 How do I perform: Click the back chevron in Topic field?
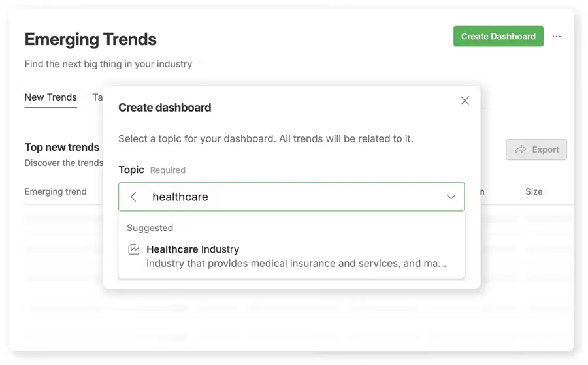[133, 197]
